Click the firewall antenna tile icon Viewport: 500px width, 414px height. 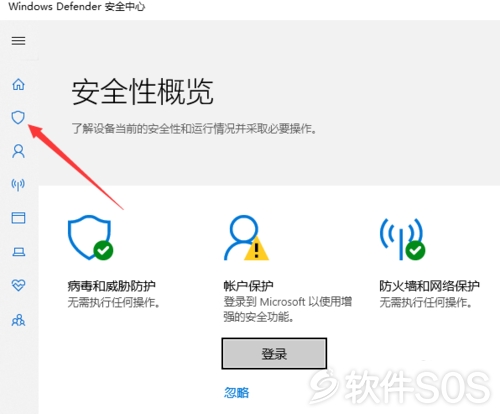pos(402,238)
